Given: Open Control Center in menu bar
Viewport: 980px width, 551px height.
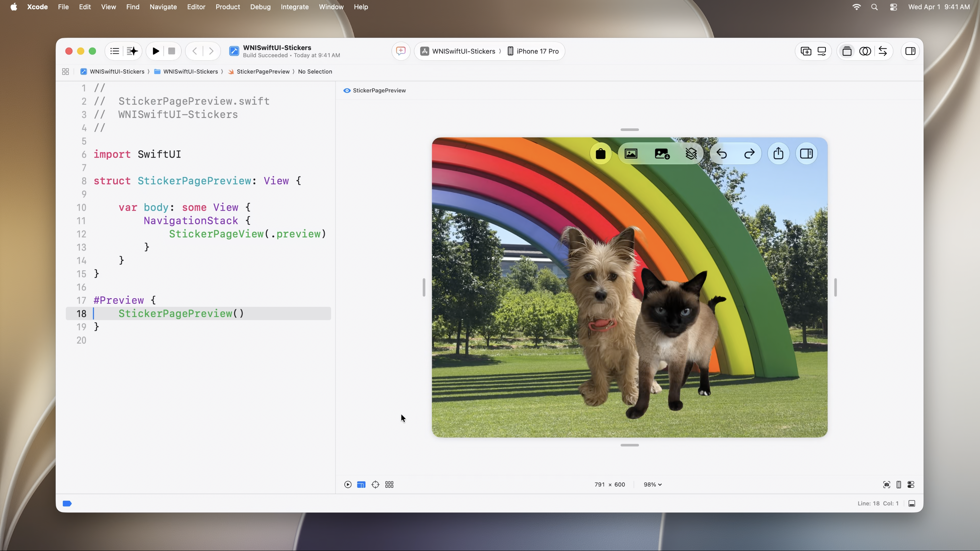Looking at the screenshot, I should point(893,7).
